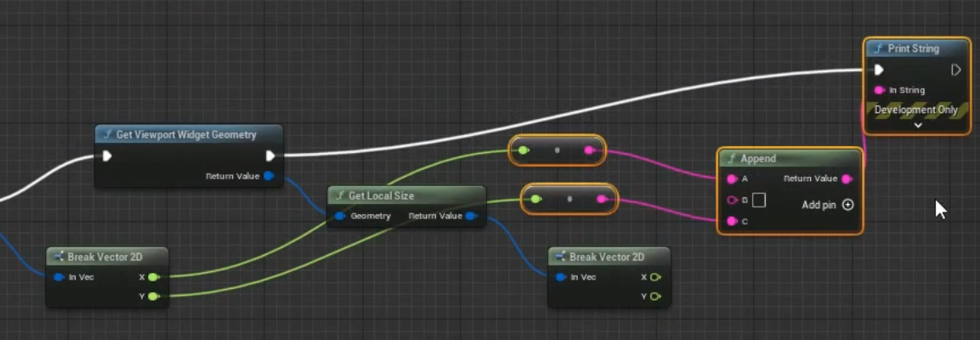Click the break-struct icon on right Break Vector 2D

pyautogui.click(x=559, y=256)
